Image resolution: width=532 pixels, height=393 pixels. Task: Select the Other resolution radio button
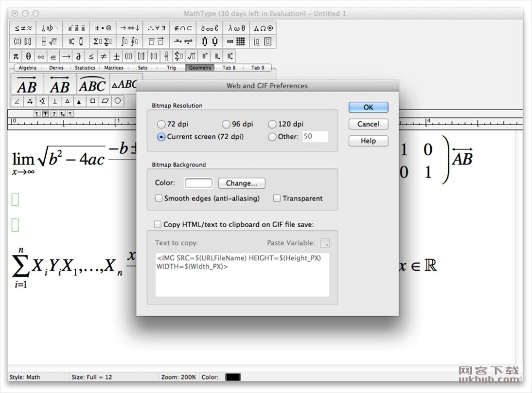pyautogui.click(x=272, y=137)
